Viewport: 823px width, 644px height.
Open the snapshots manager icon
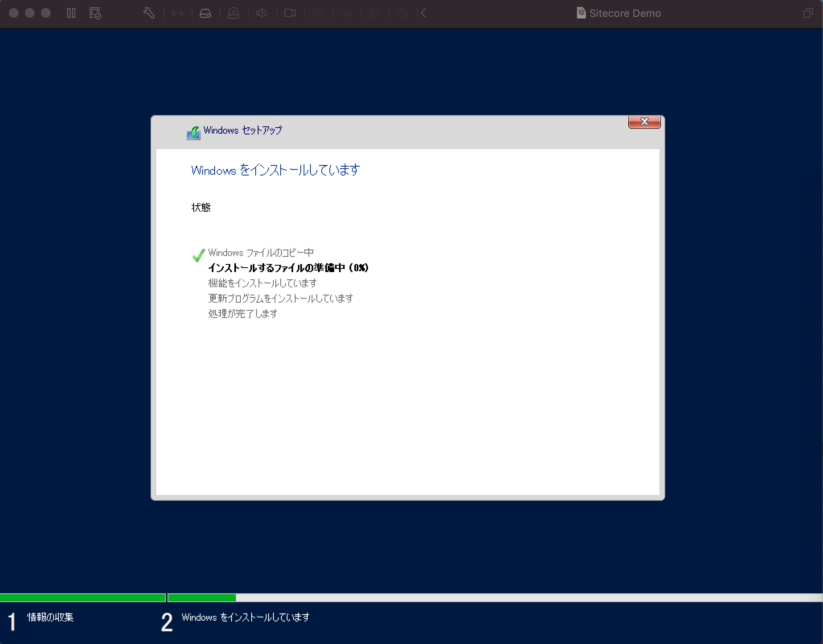95,13
